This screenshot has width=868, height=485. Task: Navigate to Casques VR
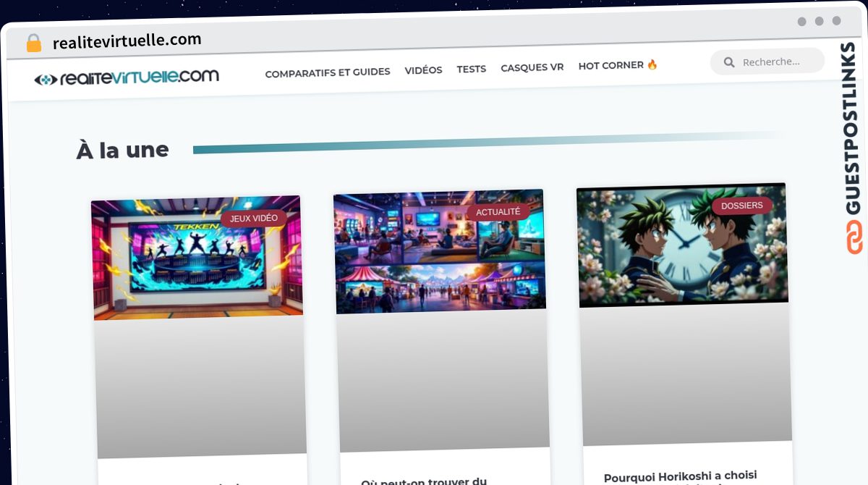pos(532,67)
